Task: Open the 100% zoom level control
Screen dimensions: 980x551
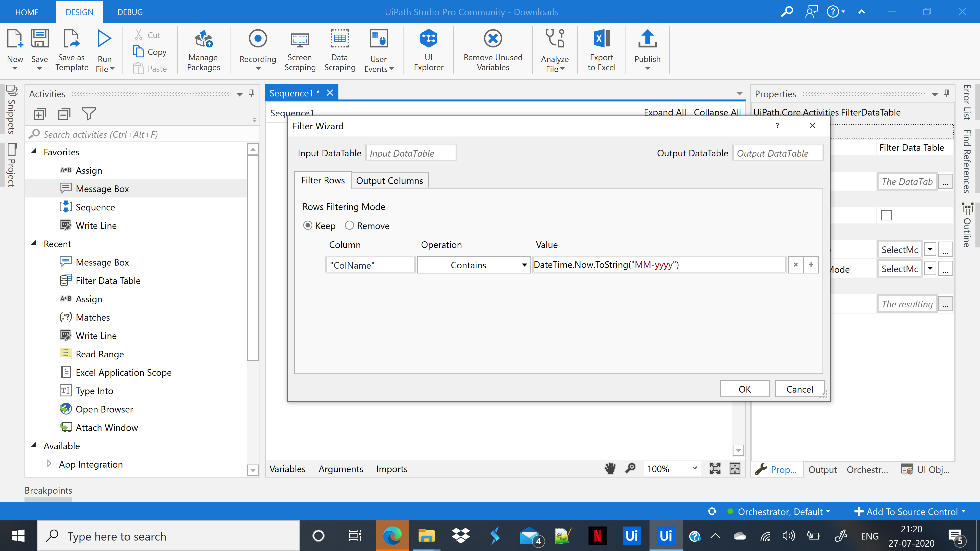Action: 671,469
